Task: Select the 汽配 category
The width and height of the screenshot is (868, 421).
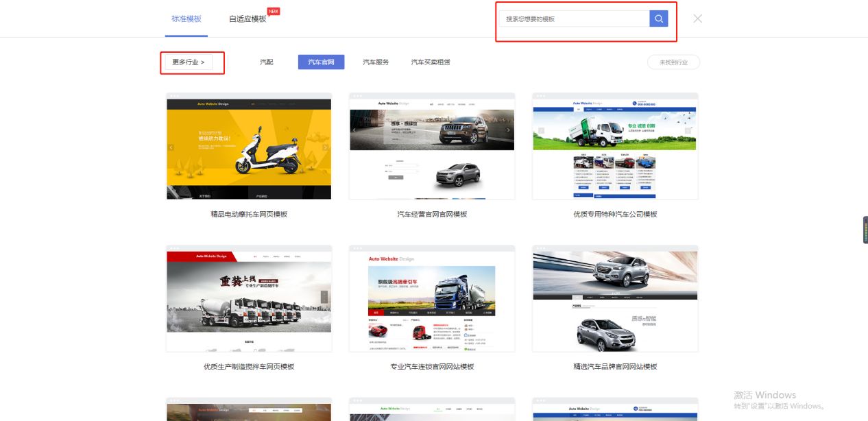Action: point(267,62)
